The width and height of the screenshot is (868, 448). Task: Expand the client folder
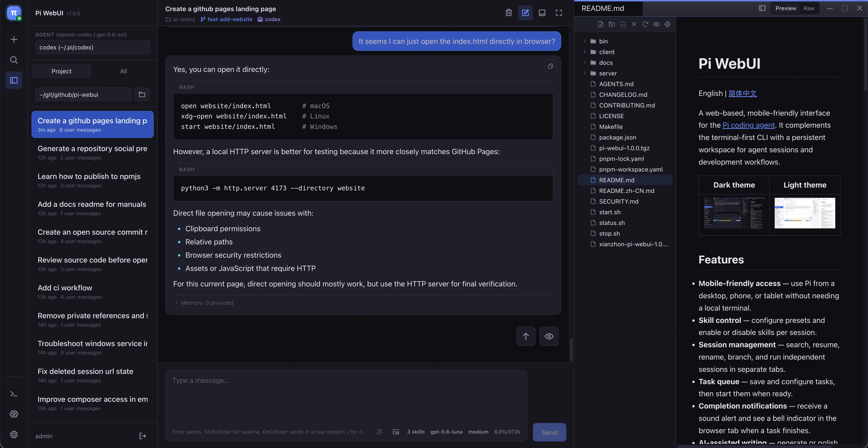click(625, 52)
